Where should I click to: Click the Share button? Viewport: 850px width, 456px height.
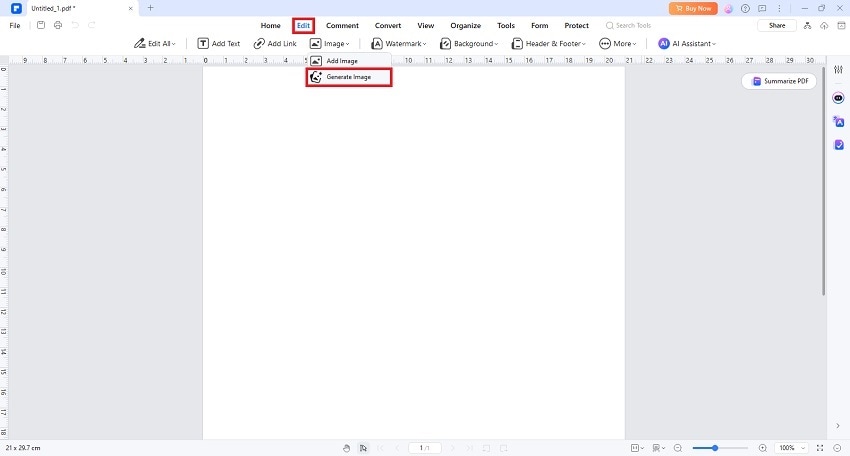pyautogui.click(x=777, y=25)
